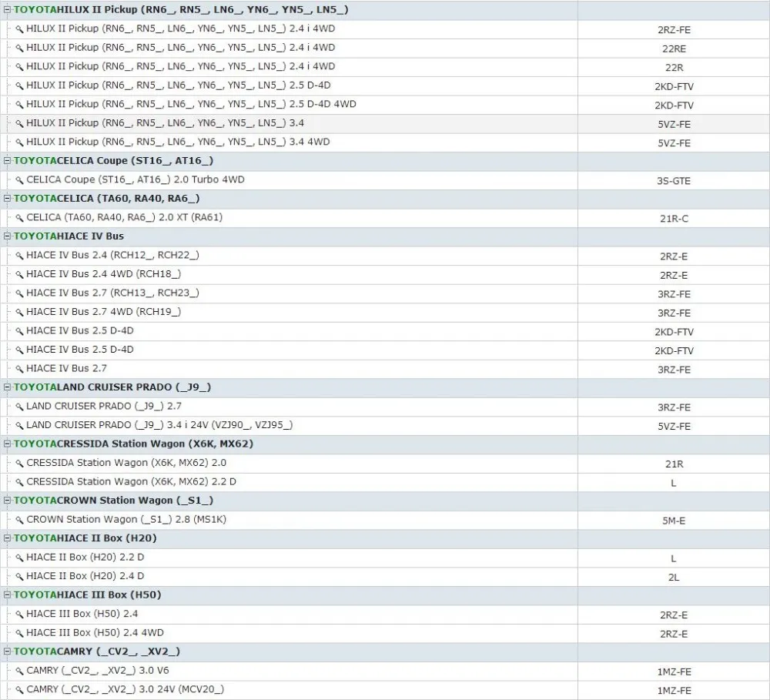770x700 pixels.
Task: Collapse TOYOTA HIACE IV Bus group
Action: (x=7, y=236)
